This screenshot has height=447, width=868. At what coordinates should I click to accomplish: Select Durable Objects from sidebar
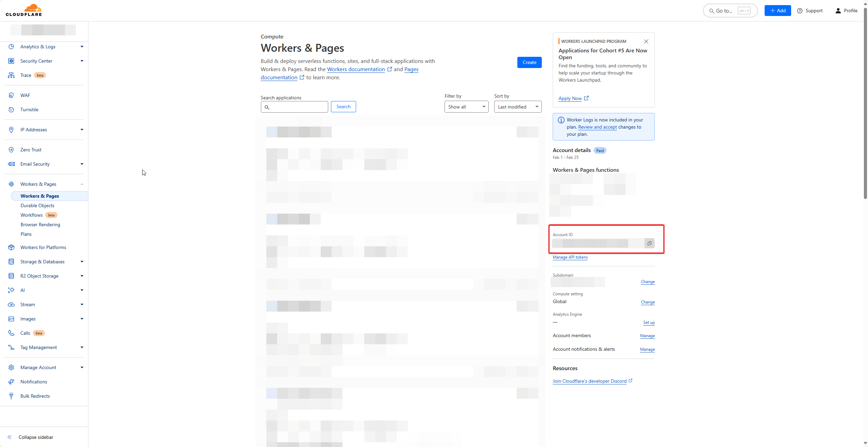[x=37, y=205]
